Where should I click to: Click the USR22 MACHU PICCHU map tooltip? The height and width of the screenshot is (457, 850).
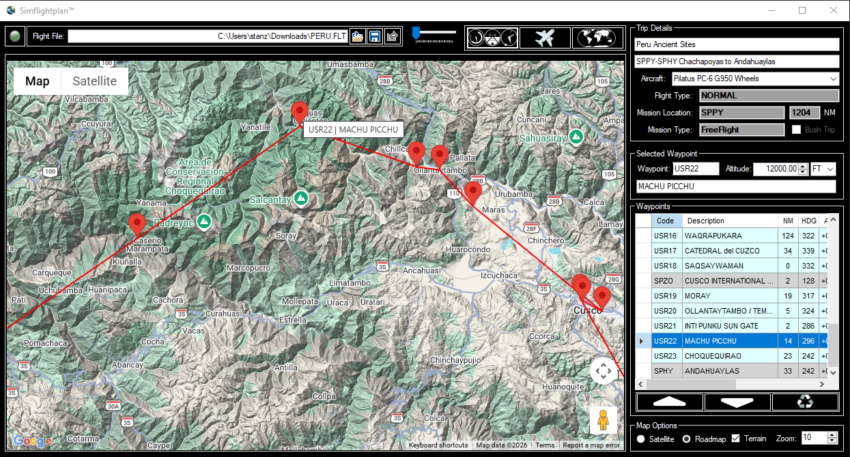353,130
